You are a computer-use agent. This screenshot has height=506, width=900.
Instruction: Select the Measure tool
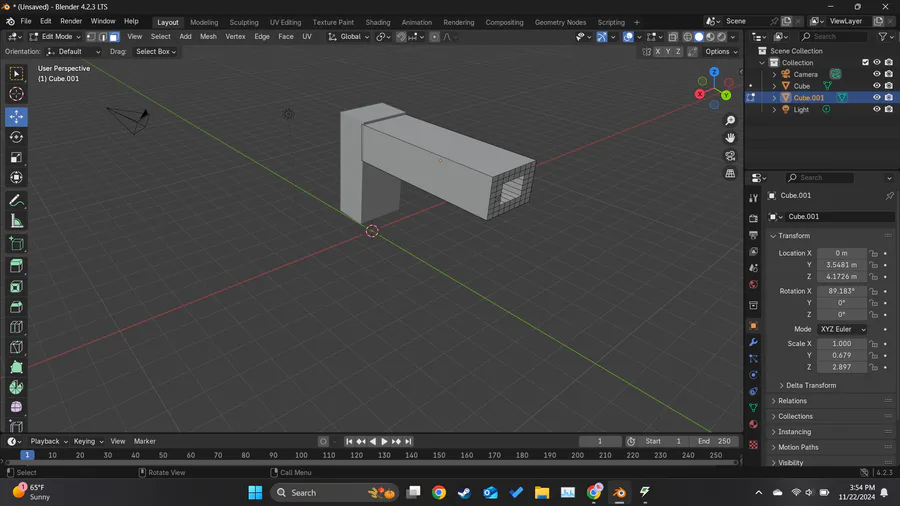click(x=16, y=221)
